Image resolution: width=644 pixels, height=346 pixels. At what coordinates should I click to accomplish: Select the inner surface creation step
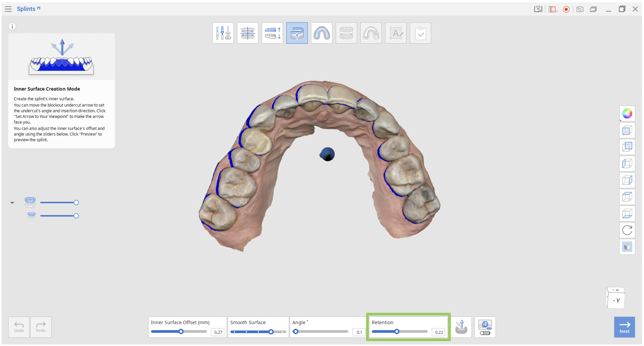click(297, 33)
